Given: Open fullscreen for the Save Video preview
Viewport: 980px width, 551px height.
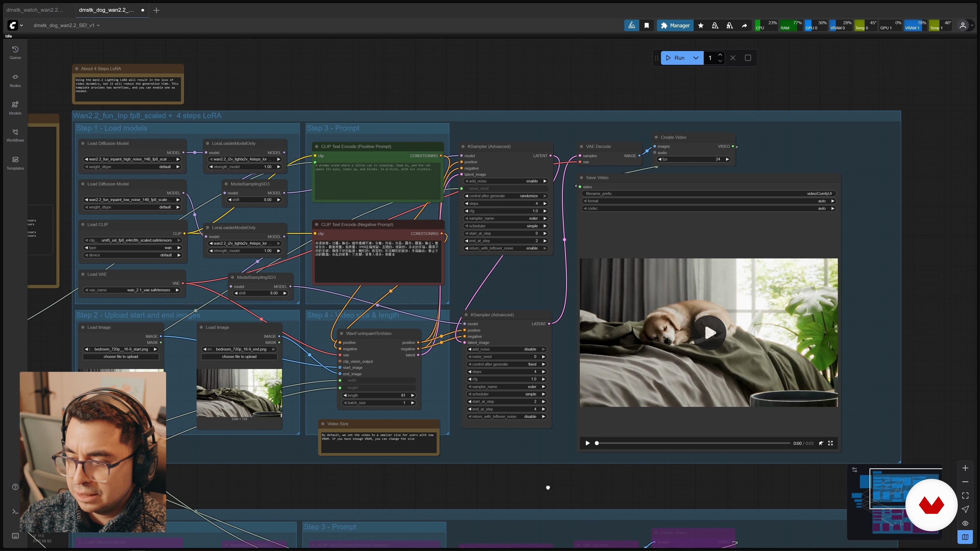Looking at the screenshot, I should (x=830, y=443).
